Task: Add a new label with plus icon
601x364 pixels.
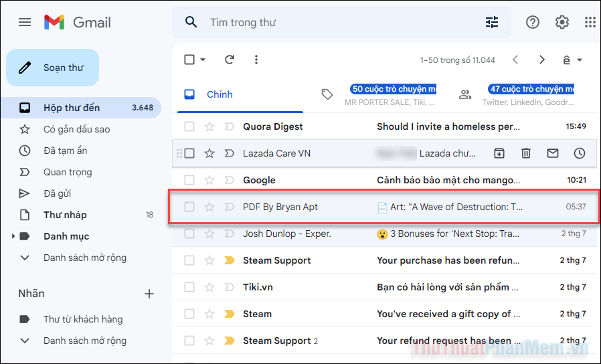Action: [149, 294]
